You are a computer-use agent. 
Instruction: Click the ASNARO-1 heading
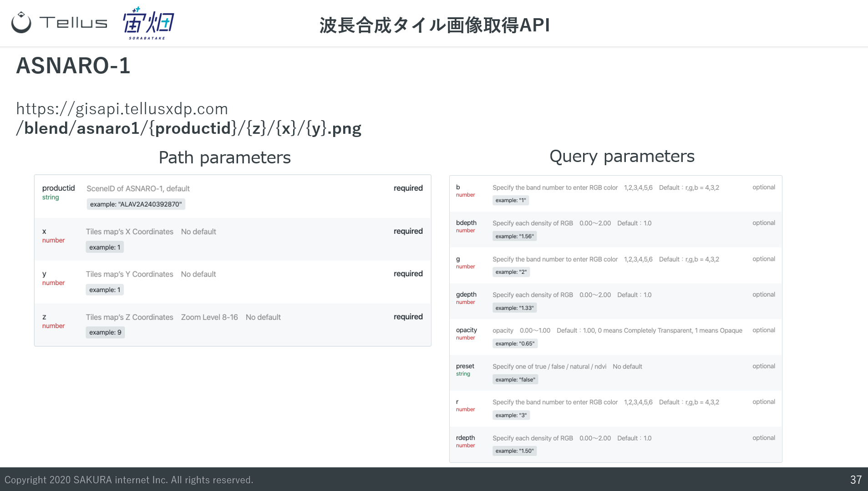[73, 66]
